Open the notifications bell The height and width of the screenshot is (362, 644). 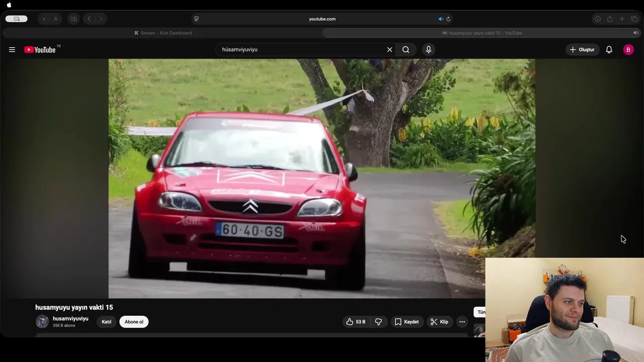pyautogui.click(x=609, y=50)
